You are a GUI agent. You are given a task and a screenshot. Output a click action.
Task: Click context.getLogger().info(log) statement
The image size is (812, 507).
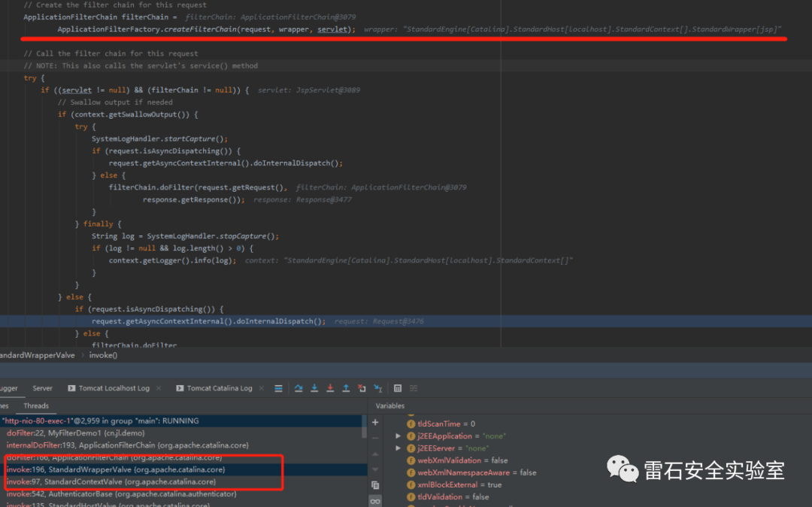pos(172,260)
